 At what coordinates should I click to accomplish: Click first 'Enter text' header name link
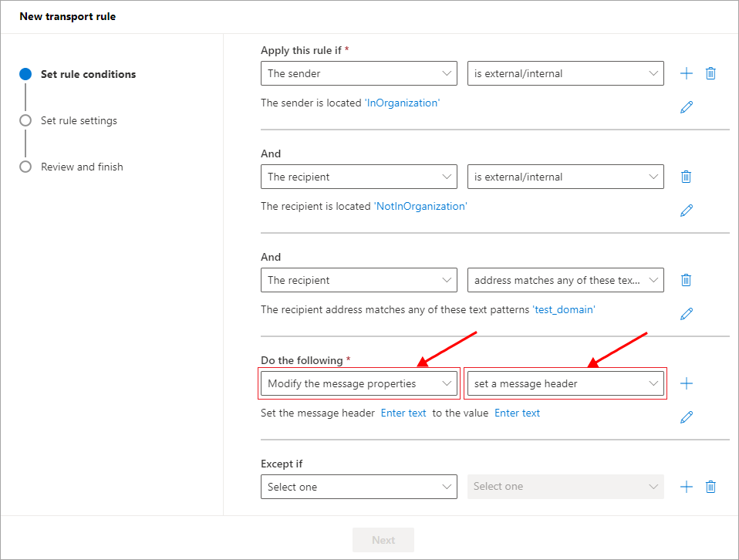[403, 413]
